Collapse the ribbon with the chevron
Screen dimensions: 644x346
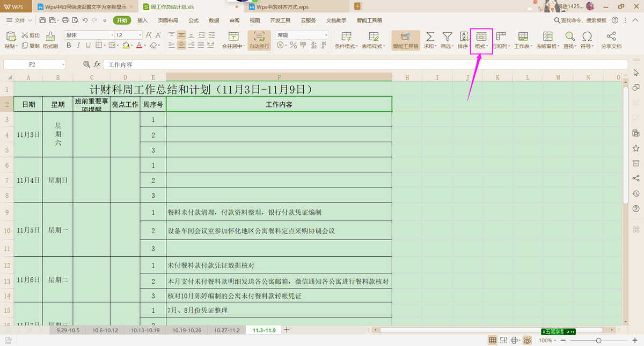point(634,20)
